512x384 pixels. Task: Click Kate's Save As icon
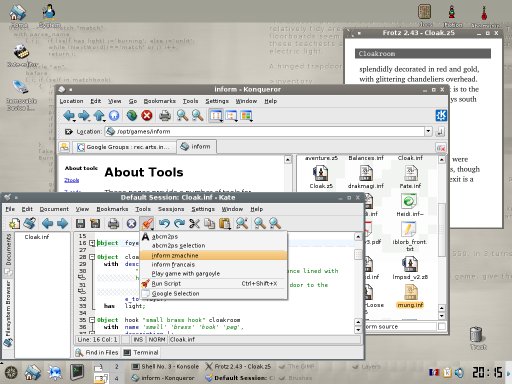tap(95, 224)
